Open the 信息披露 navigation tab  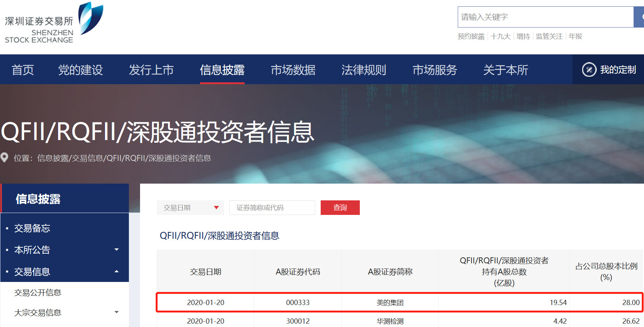[x=222, y=70]
